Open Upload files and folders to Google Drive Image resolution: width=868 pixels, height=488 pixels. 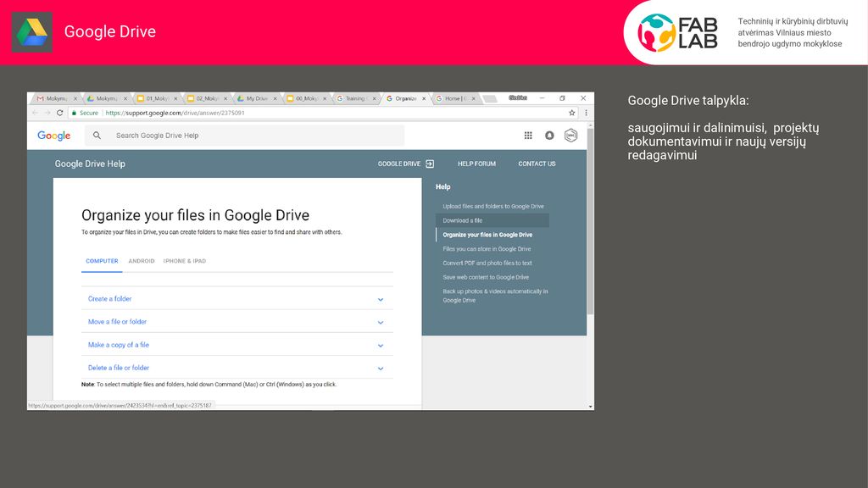(493, 207)
